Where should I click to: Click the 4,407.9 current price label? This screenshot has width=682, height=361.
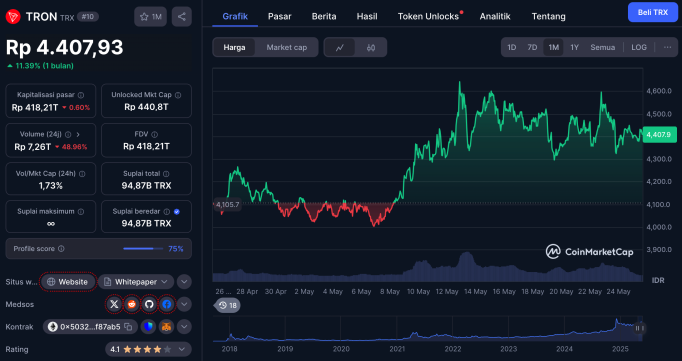coord(659,135)
